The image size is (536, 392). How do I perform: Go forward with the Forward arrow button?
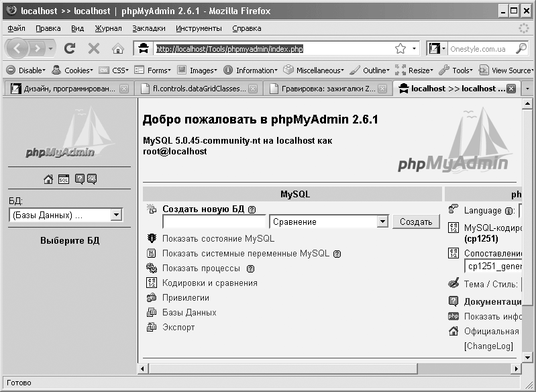(x=38, y=49)
